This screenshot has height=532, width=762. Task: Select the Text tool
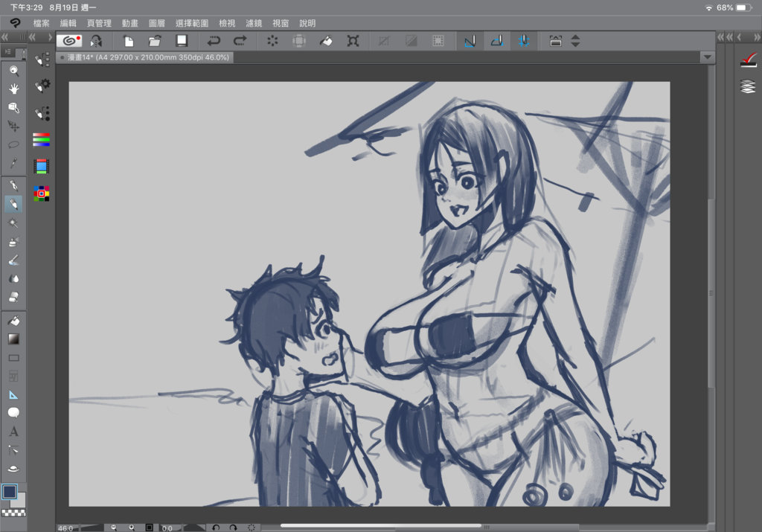click(x=13, y=432)
